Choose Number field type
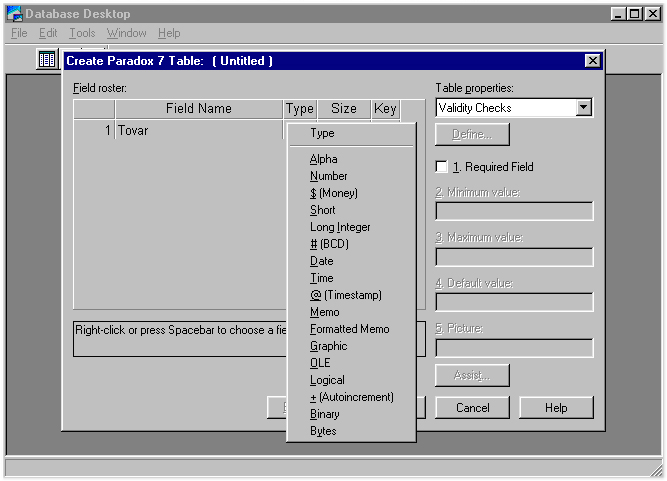The height and width of the screenshot is (481, 667). [x=328, y=176]
